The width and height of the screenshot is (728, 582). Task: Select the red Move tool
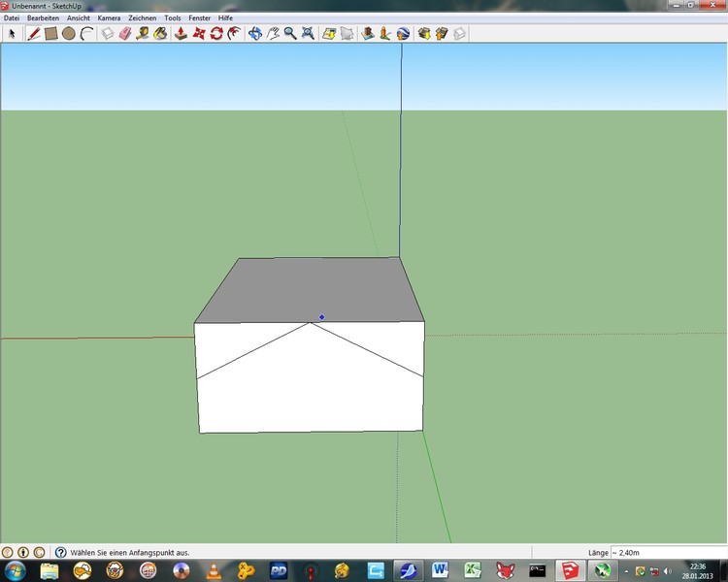[x=199, y=33]
